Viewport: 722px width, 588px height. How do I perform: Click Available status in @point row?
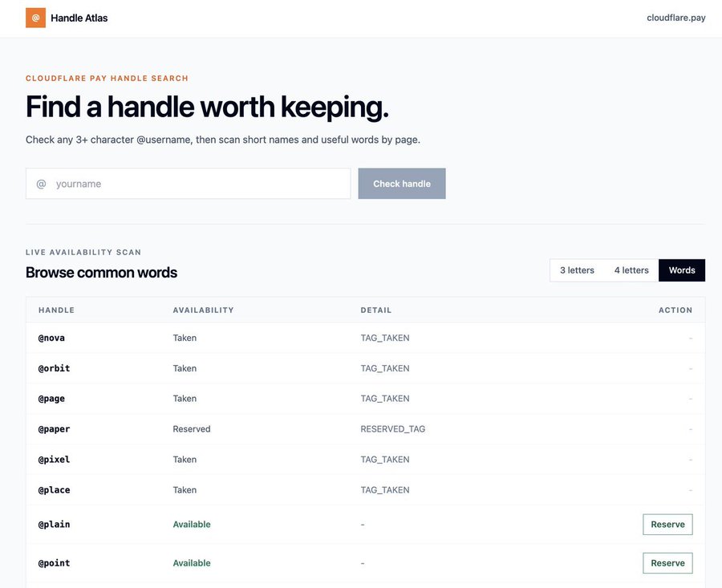[192, 563]
